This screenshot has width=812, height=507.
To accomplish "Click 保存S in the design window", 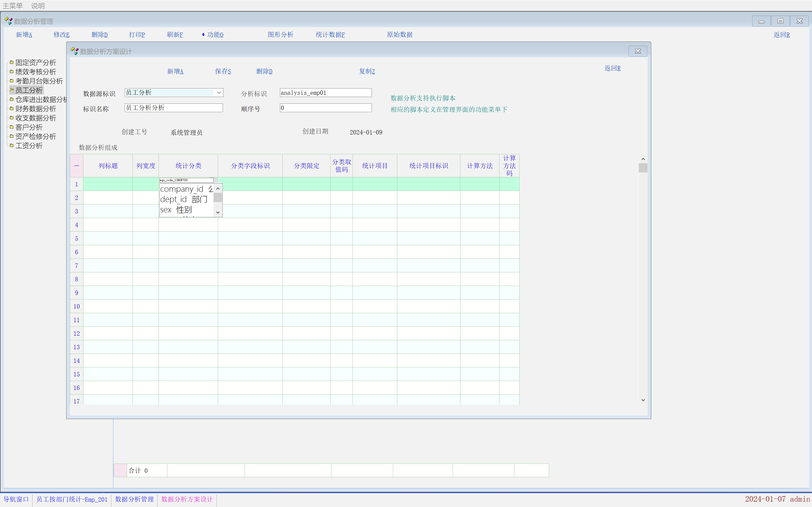I will (x=223, y=71).
